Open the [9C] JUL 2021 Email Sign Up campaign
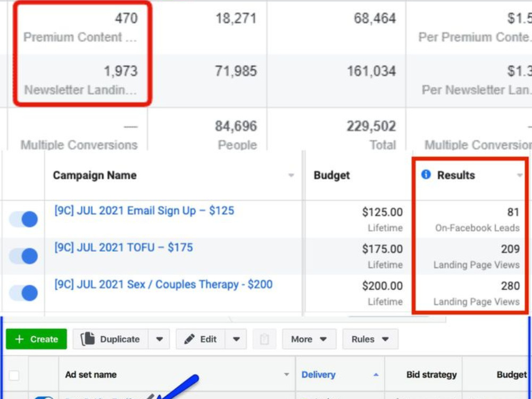Image resolution: width=532 pixels, height=399 pixels. 144,211
